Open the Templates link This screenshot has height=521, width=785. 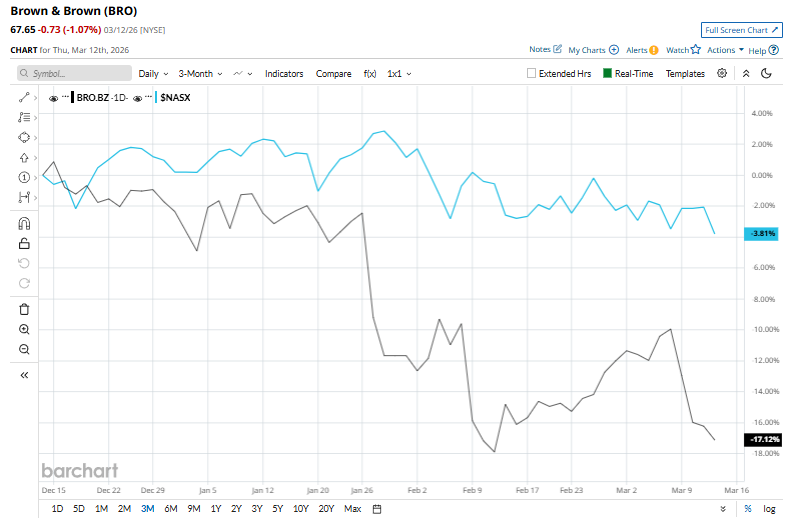coord(685,73)
